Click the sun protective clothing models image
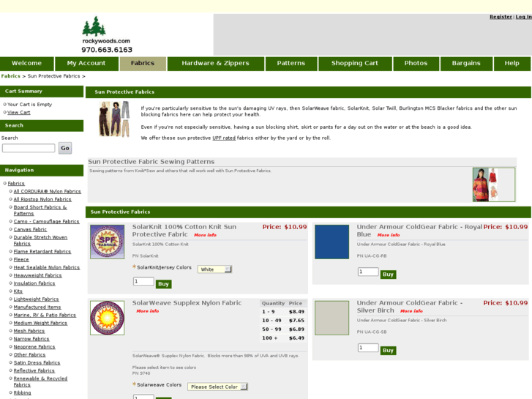 click(114, 119)
